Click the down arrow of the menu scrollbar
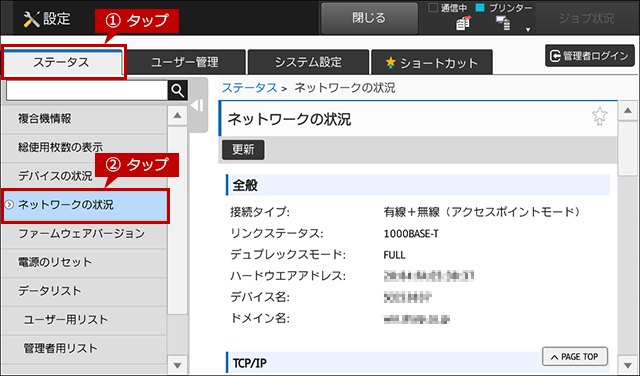The height and width of the screenshot is (376, 640). pyautogui.click(x=177, y=365)
